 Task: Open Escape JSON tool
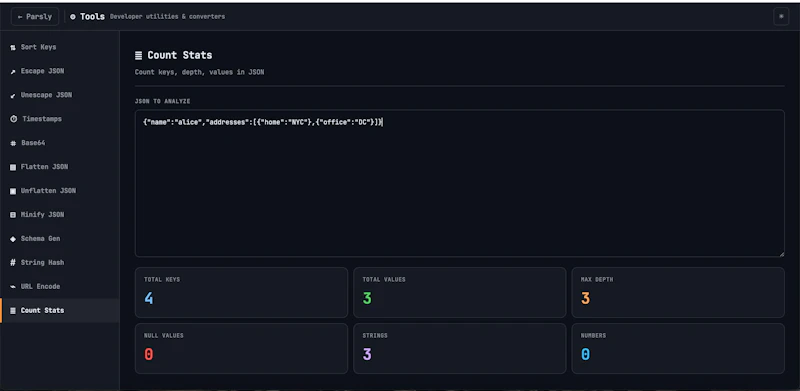[60, 71]
